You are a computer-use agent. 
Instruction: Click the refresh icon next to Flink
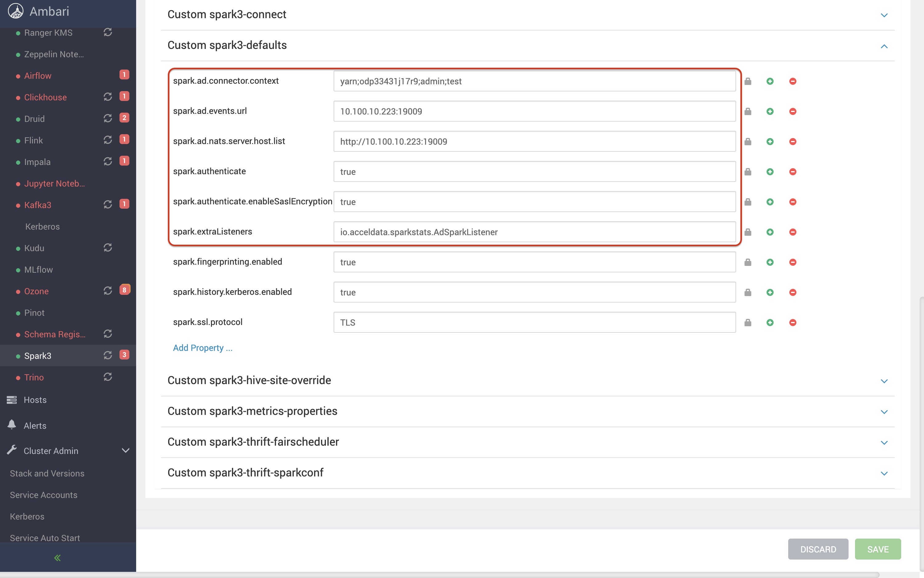108,140
